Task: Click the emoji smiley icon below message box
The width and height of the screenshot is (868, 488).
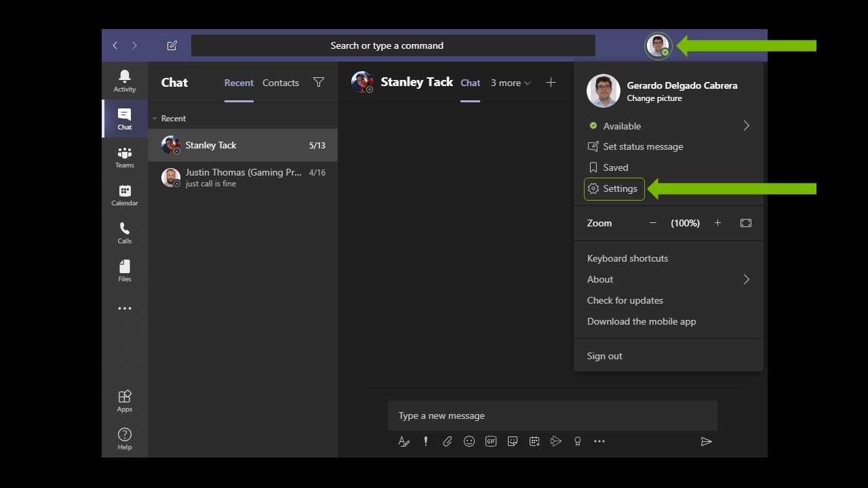Action: pos(469,441)
